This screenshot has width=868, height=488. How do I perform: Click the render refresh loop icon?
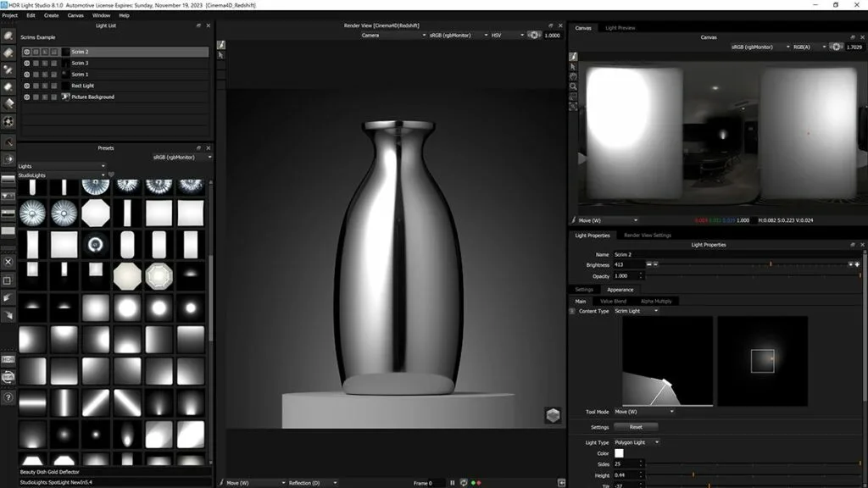click(464, 483)
